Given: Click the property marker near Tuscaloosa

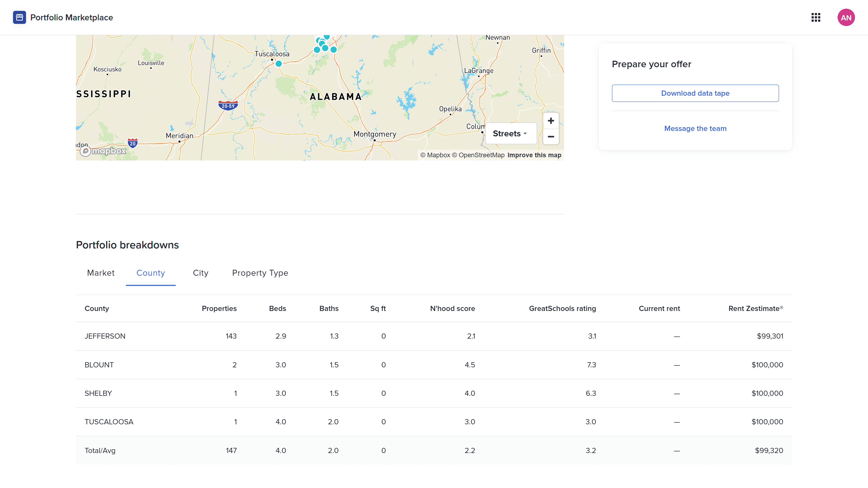Looking at the screenshot, I should 278,64.
